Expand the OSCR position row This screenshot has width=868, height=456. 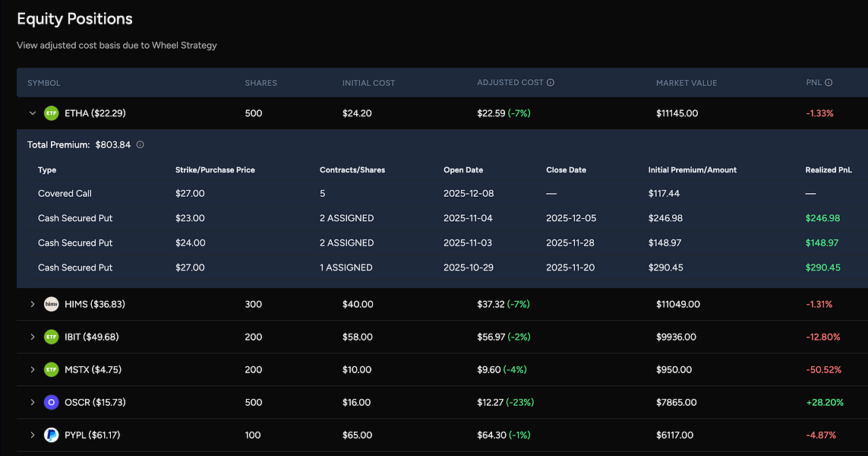click(32, 402)
